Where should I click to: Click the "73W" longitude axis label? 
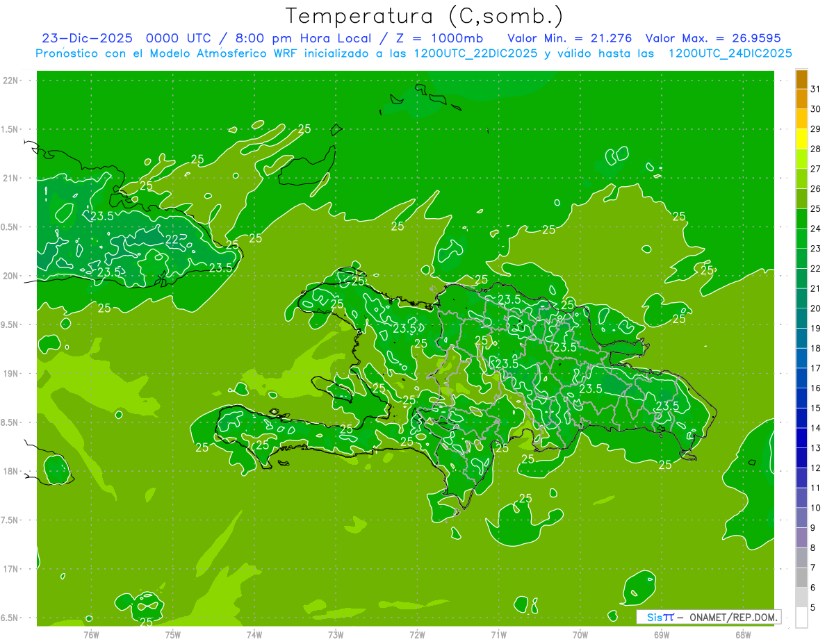336,635
